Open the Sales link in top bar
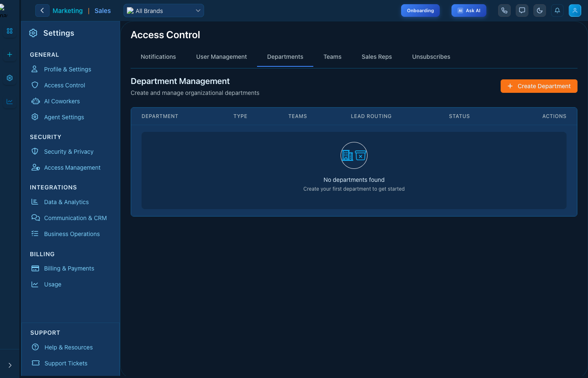The height and width of the screenshot is (378, 588). coord(102,11)
